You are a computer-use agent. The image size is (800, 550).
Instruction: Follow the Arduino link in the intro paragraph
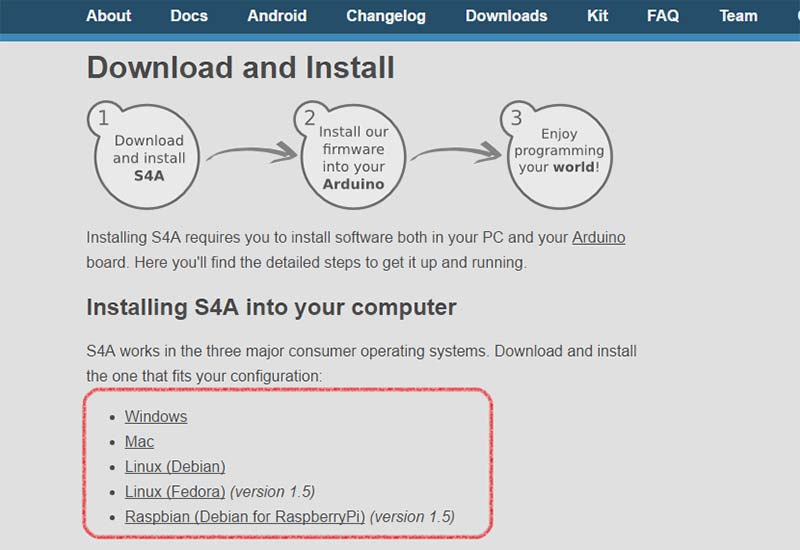coord(598,237)
